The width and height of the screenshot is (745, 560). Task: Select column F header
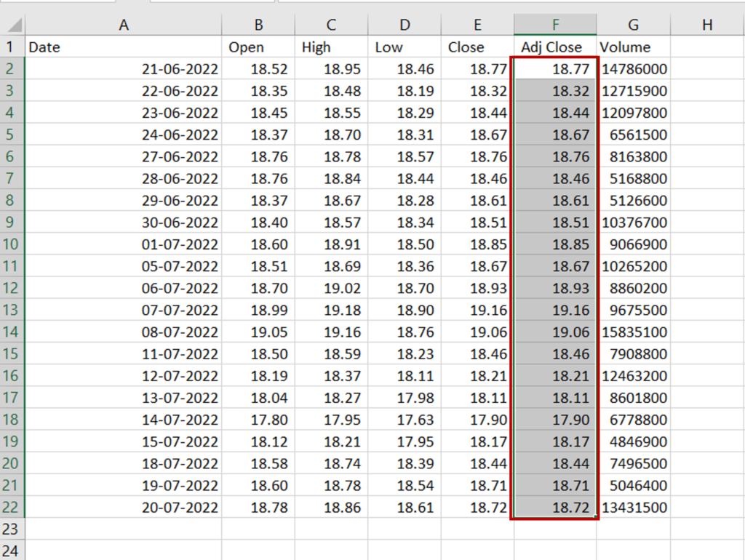click(555, 25)
